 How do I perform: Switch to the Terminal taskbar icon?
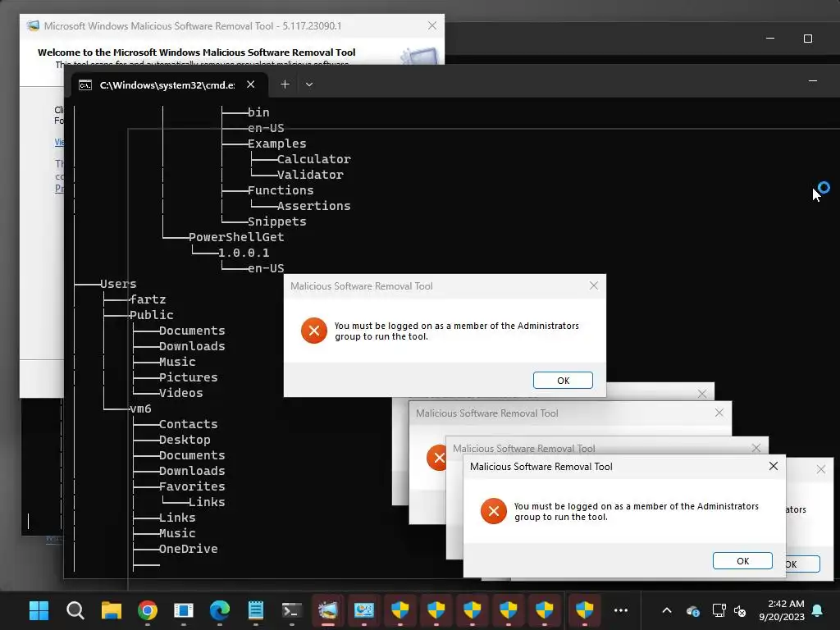pyautogui.click(x=292, y=610)
